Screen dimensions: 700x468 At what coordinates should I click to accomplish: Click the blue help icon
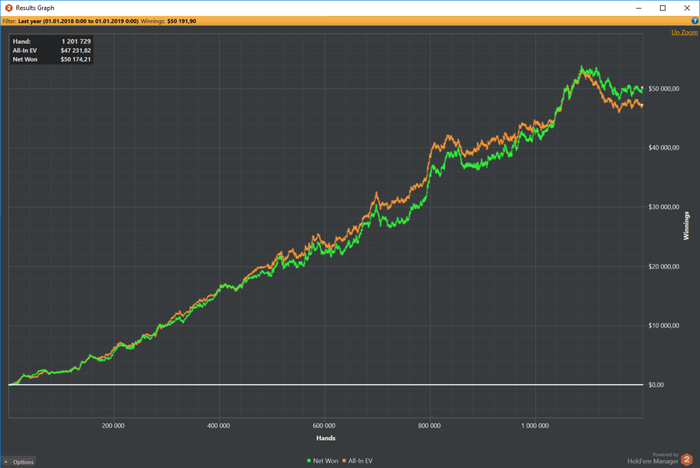tap(695, 21)
